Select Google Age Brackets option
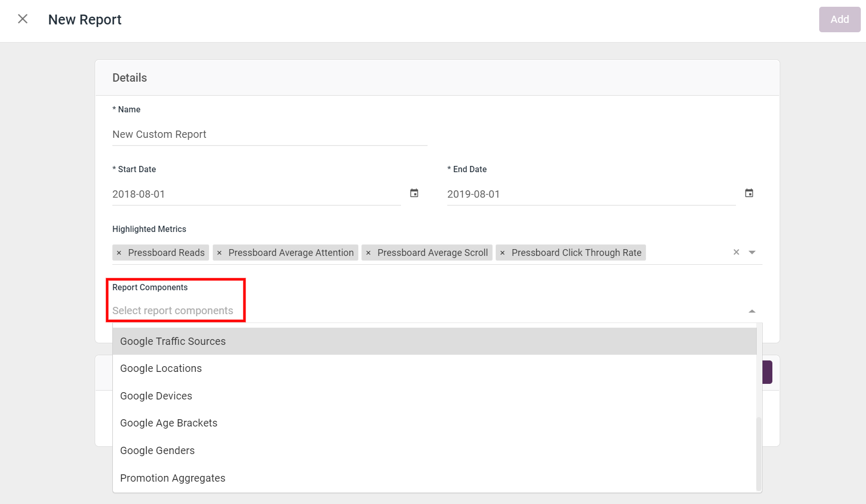 click(434, 423)
